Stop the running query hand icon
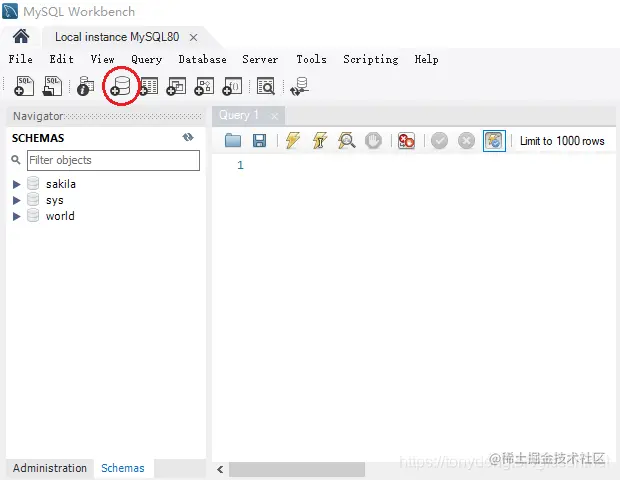This screenshot has width=620, height=480. pos(373,140)
